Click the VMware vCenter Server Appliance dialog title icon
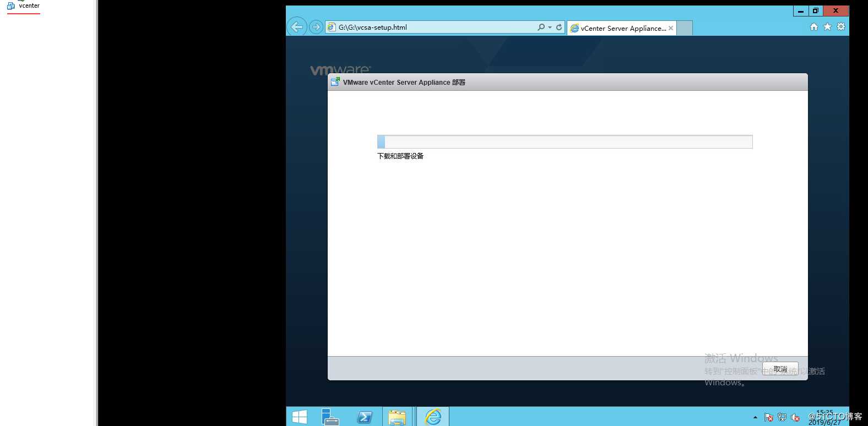This screenshot has height=426, width=868. click(x=335, y=82)
